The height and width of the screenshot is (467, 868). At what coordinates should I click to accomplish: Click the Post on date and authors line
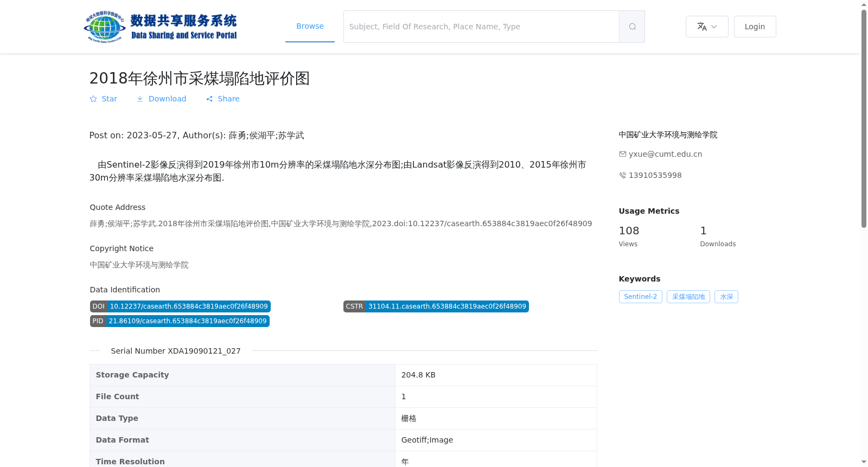196,135
